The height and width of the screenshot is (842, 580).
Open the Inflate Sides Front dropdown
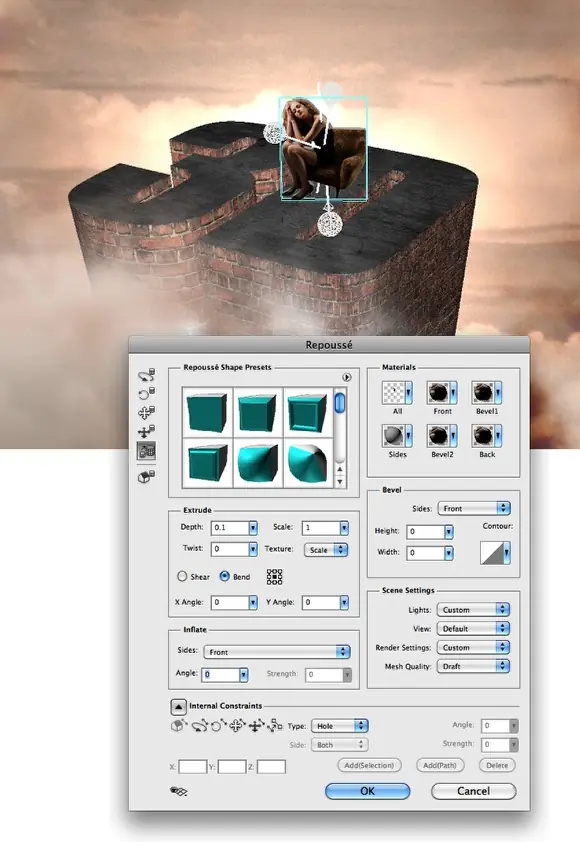(x=277, y=652)
